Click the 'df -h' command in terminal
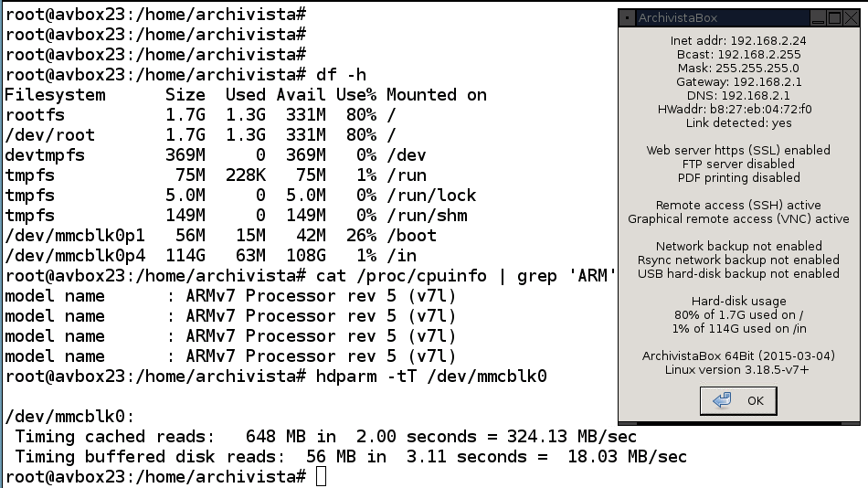The image size is (868, 488). 341,75
